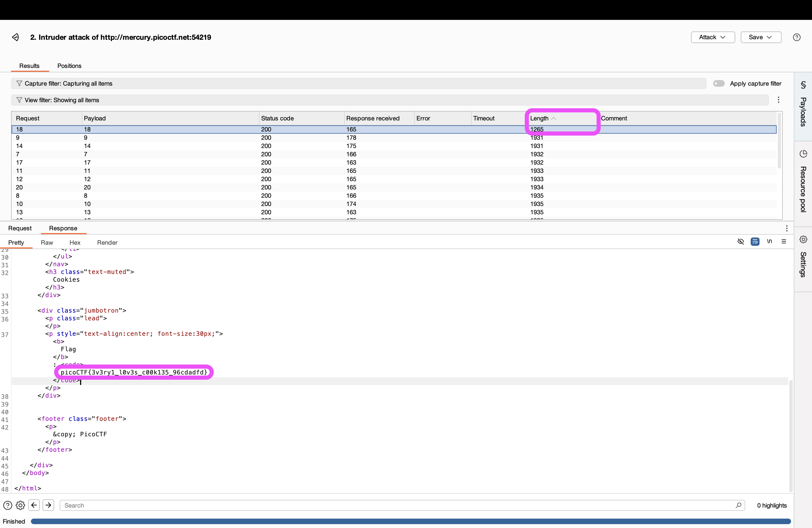Click the Burp attack window back icon
The width and height of the screenshot is (812, 528).
tap(15, 37)
